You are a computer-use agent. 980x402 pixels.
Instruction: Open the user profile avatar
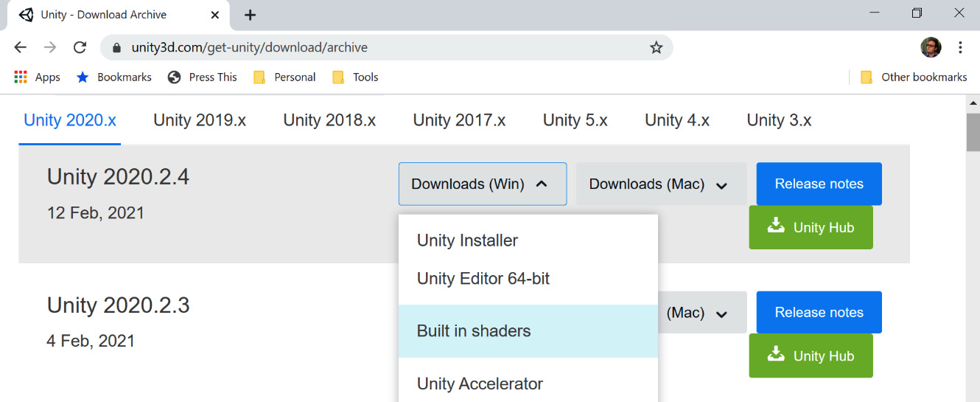[931, 47]
